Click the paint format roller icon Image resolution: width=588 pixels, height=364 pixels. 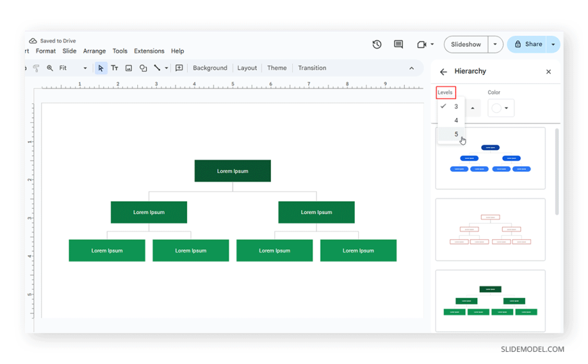click(x=36, y=68)
